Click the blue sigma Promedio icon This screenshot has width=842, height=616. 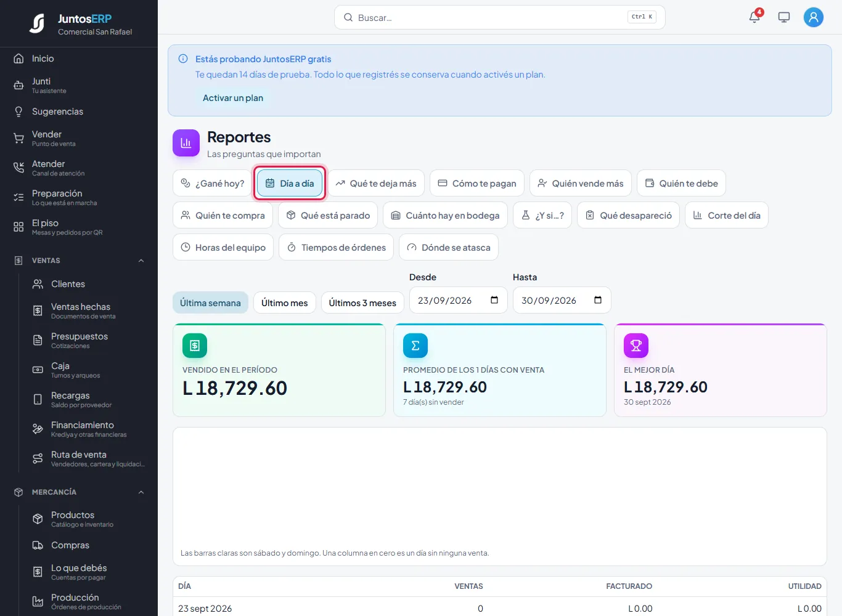[x=415, y=346]
